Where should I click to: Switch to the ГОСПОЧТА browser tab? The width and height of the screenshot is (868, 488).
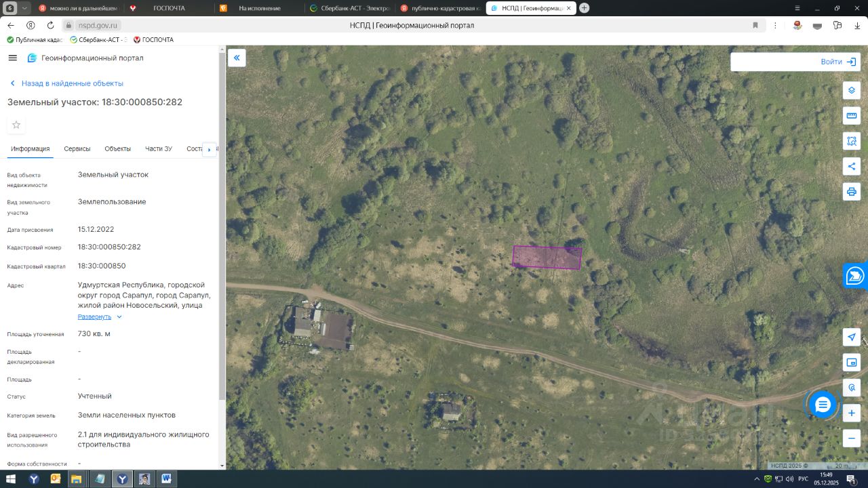tap(169, 8)
